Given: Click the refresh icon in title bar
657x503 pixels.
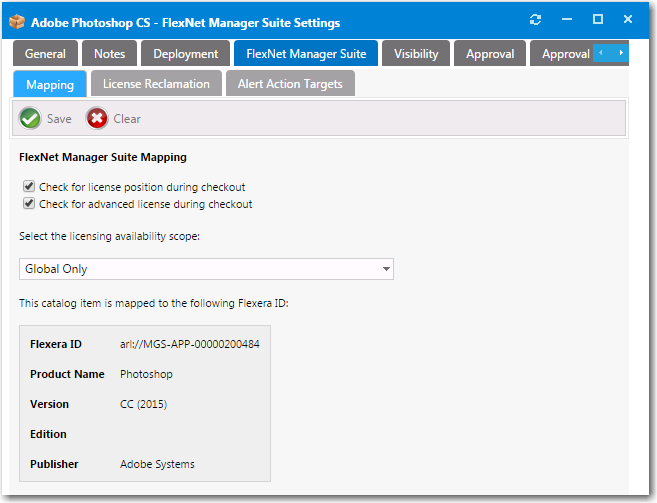Looking at the screenshot, I should click(535, 20).
